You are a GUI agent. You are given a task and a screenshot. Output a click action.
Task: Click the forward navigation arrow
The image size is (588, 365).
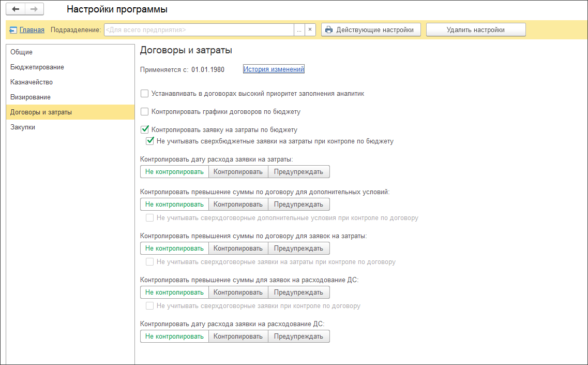point(34,9)
